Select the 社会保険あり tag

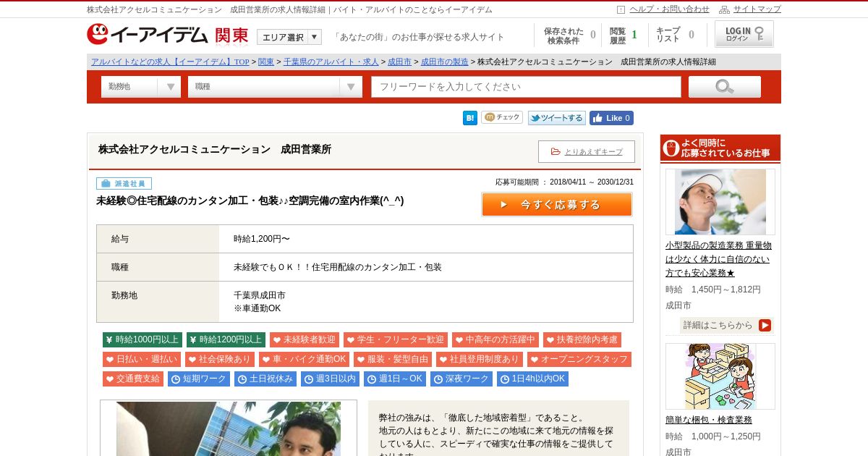tap(219, 359)
